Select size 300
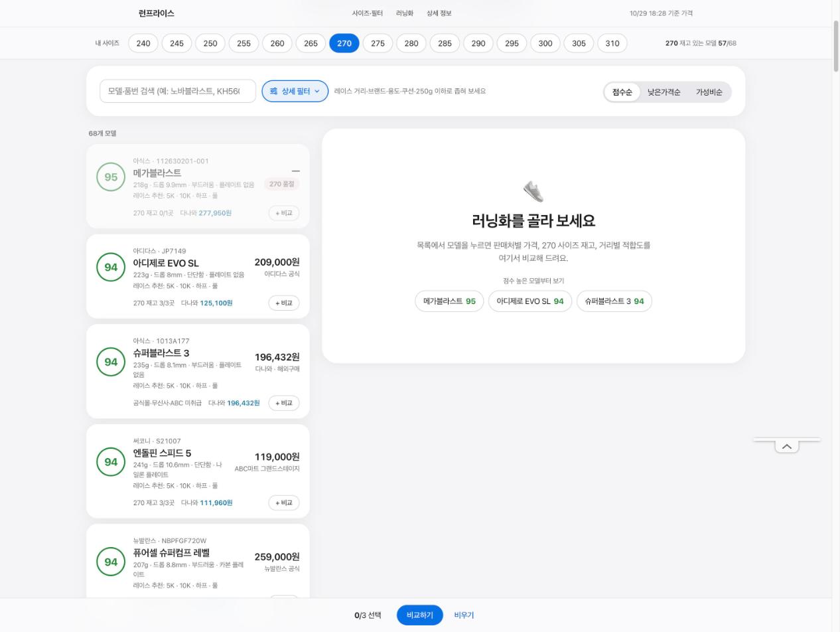 (x=545, y=43)
